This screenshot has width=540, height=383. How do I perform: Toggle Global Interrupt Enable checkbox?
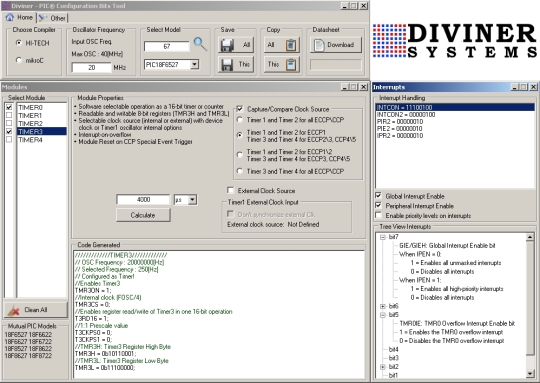(x=378, y=196)
